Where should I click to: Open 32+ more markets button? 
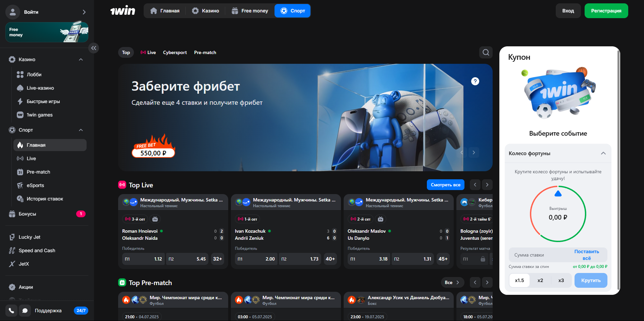click(x=217, y=259)
